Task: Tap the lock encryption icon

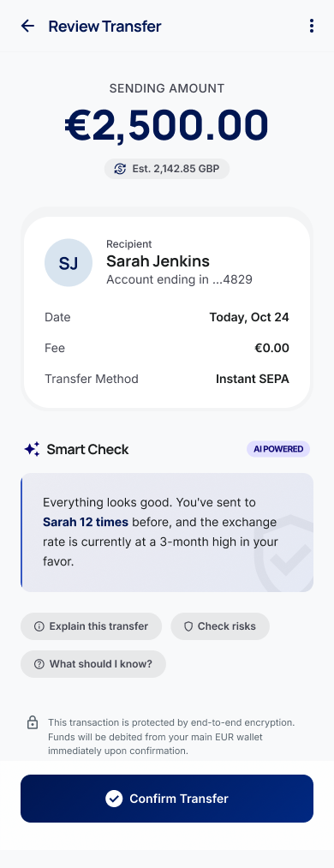Action: [33, 722]
